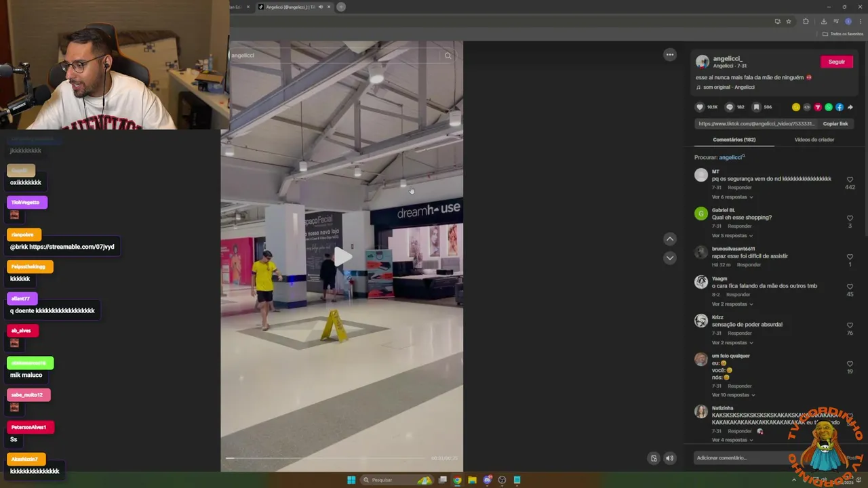Click the Windows taskbar Pesquisar search box

click(x=396, y=480)
